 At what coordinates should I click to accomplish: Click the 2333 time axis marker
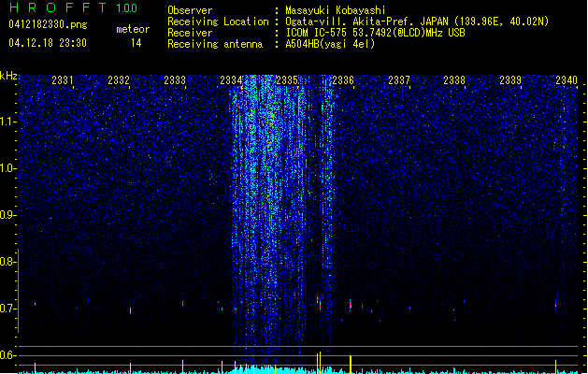click(175, 80)
